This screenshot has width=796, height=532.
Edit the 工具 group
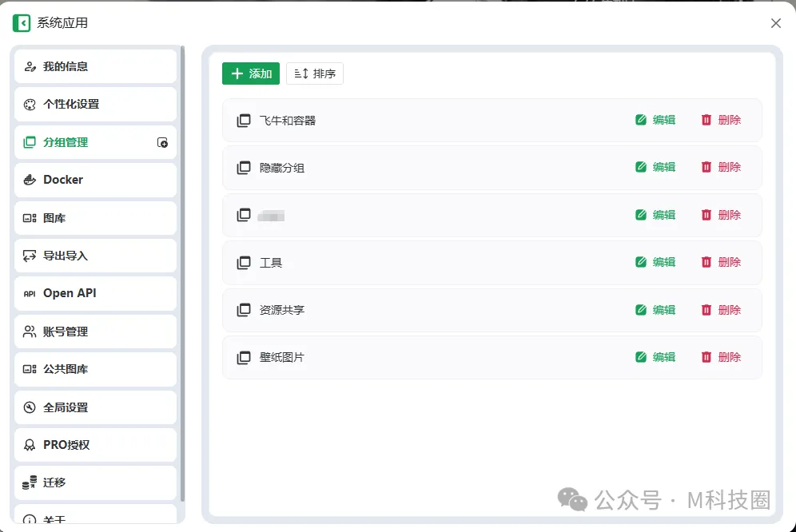click(655, 262)
